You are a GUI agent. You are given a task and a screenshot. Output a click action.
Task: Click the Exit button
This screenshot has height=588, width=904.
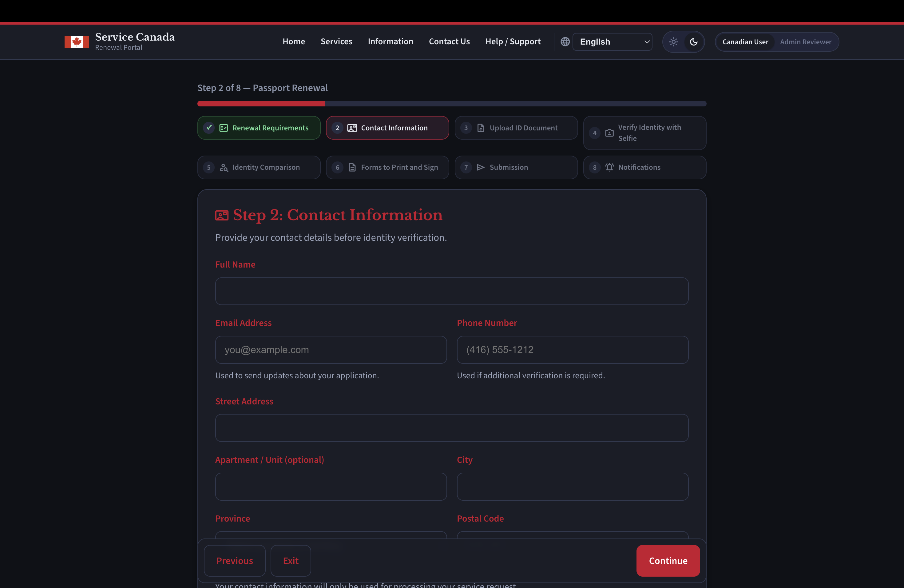coord(291,561)
